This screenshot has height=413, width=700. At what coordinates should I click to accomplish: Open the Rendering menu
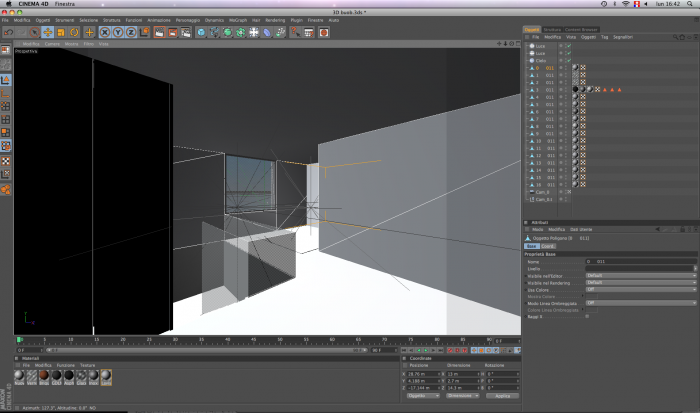(275, 20)
